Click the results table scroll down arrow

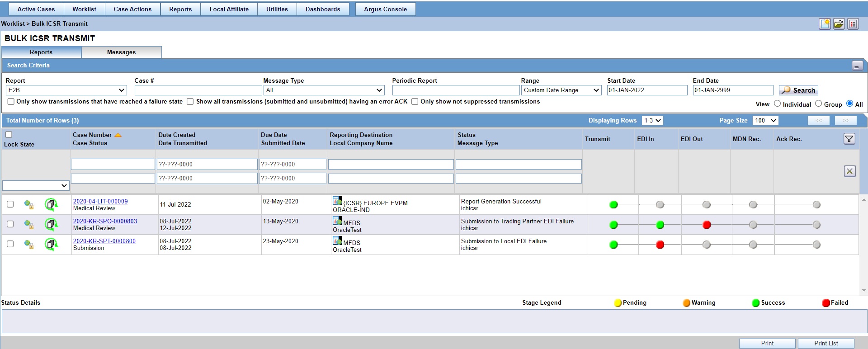point(864,291)
